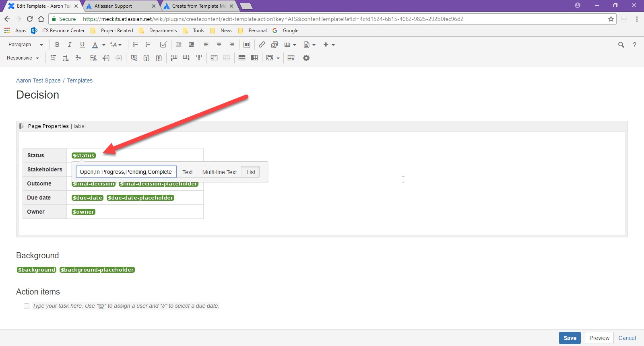Open the Paragraph style dropdown
Screen dimensions: 644x346
(x=25, y=45)
